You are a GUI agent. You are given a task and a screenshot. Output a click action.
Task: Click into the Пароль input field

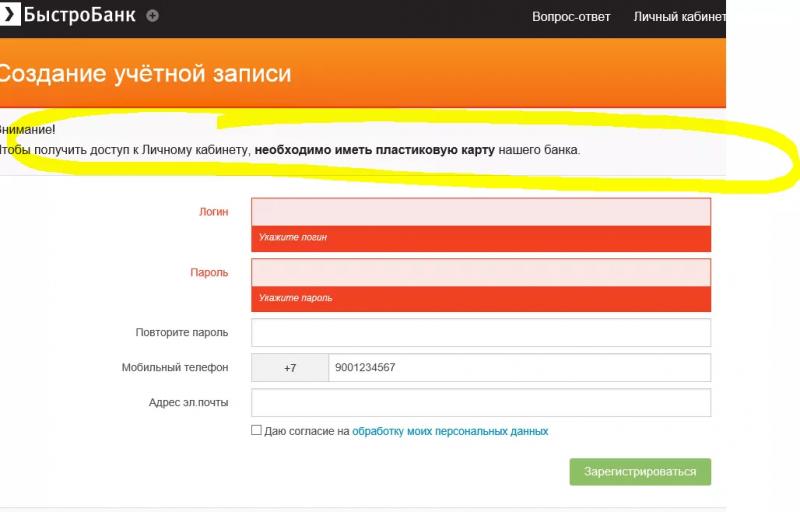coord(480,272)
